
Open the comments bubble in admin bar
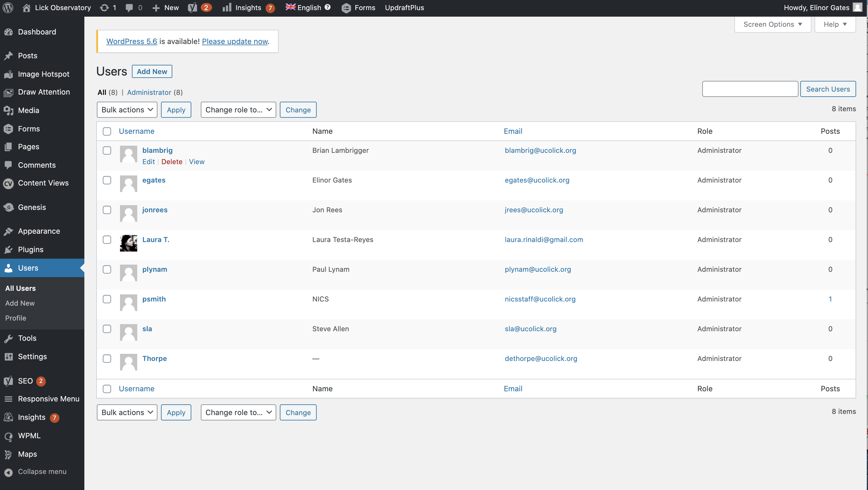[x=129, y=8]
